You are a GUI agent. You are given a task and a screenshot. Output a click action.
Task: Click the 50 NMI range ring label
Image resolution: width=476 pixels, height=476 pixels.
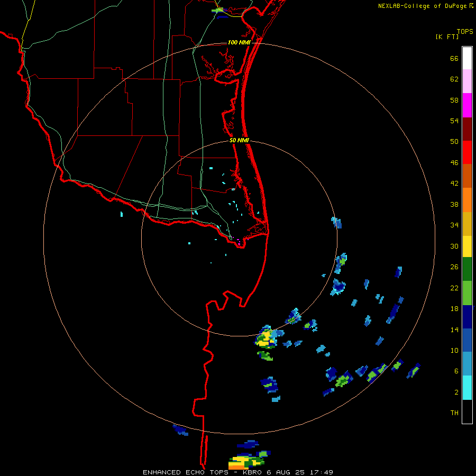pos(239,140)
